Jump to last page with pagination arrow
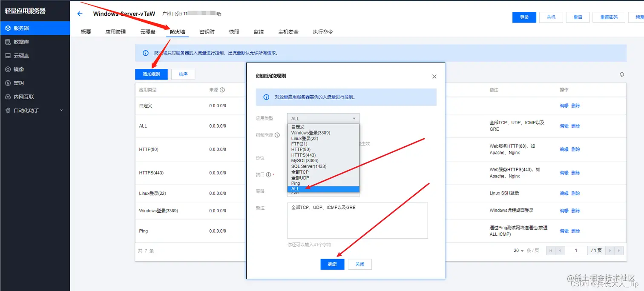 pyautogui.click(x=619, y=251)
